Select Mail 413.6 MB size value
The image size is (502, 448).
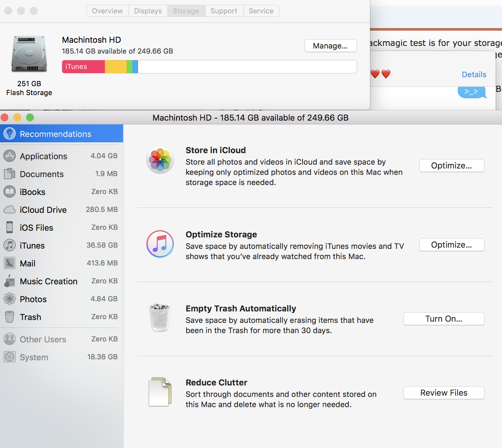[x=102, y=263]
